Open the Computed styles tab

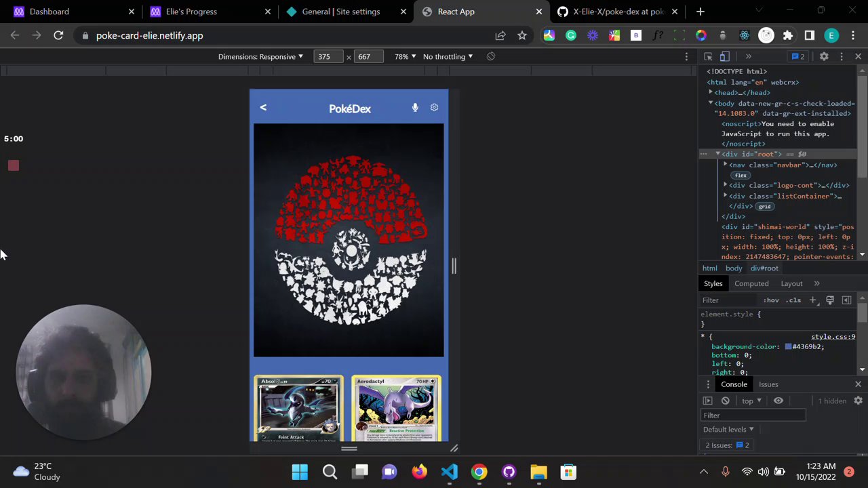751,283
